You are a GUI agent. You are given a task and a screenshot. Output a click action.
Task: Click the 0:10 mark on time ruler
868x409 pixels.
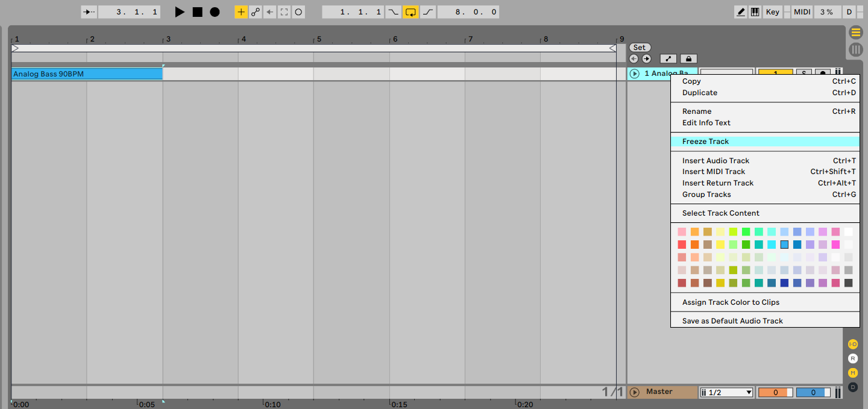(272, 405)
